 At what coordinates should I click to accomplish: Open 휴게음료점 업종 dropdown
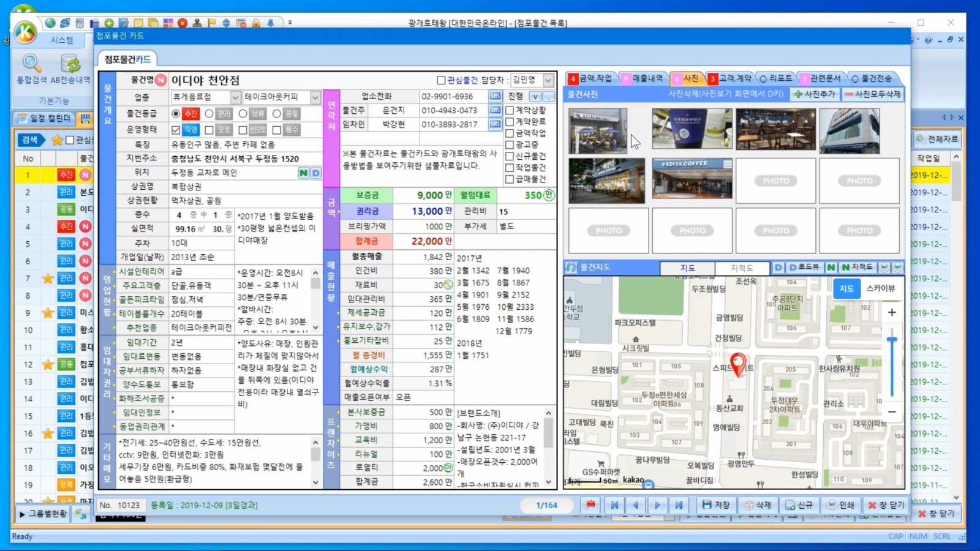pyautogui.click(x=235, y=97)
